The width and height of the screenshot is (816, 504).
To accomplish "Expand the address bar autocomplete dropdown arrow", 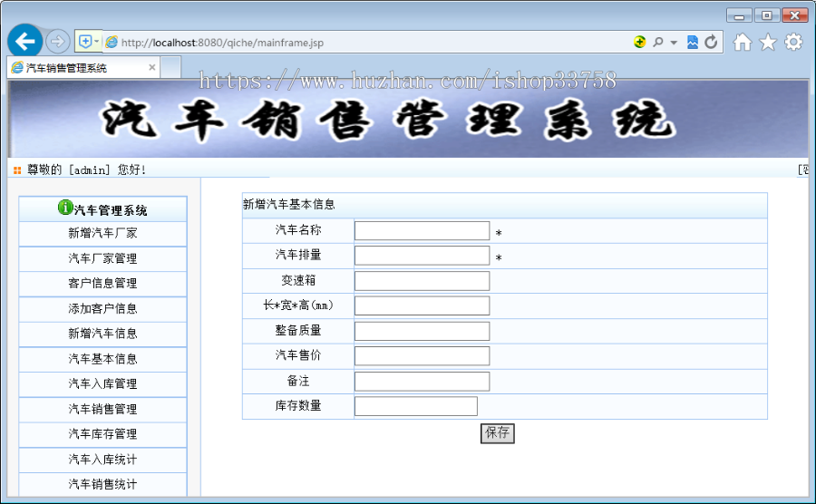I will pyautogui.click(x=674, y=43).
